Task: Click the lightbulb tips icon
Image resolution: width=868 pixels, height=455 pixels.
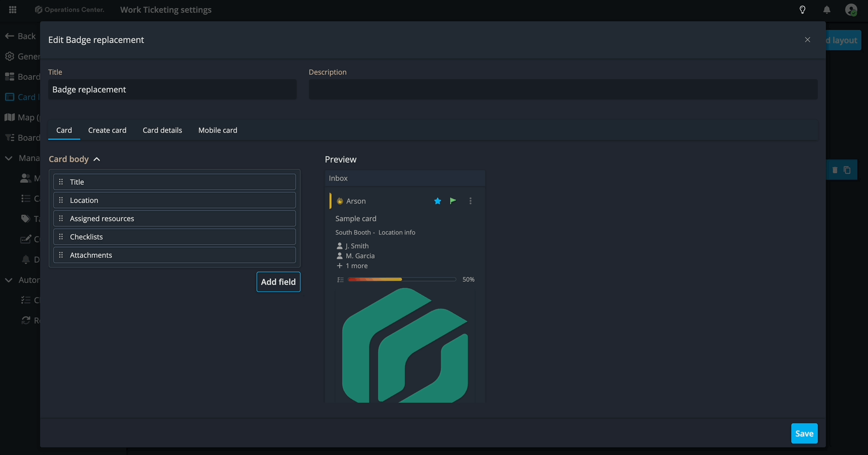Action: 803,10
